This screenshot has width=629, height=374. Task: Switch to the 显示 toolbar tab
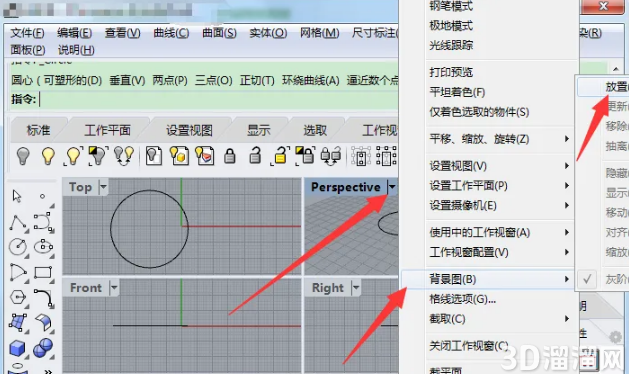(258, 130)
